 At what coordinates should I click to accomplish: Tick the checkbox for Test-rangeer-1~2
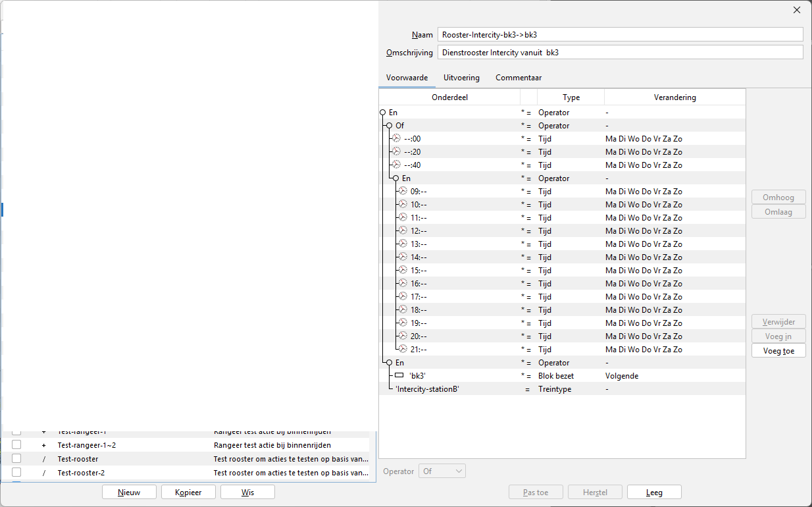pyautogui.click(x=16, y=445)
